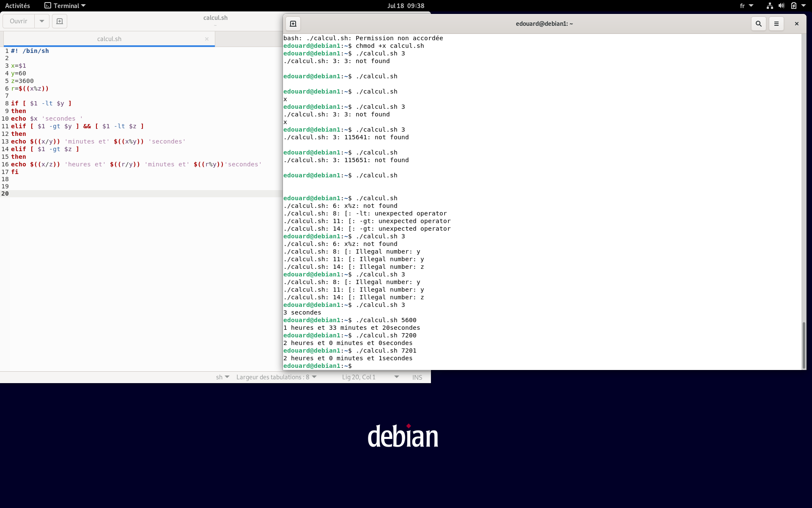Click the echo line with 'heures et'

(137, 164)
